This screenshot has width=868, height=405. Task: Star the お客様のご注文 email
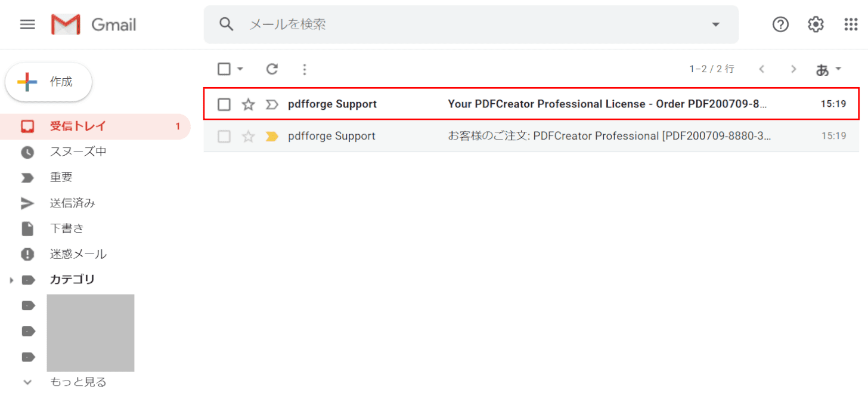pyautogui.click(x=248, y=137)
